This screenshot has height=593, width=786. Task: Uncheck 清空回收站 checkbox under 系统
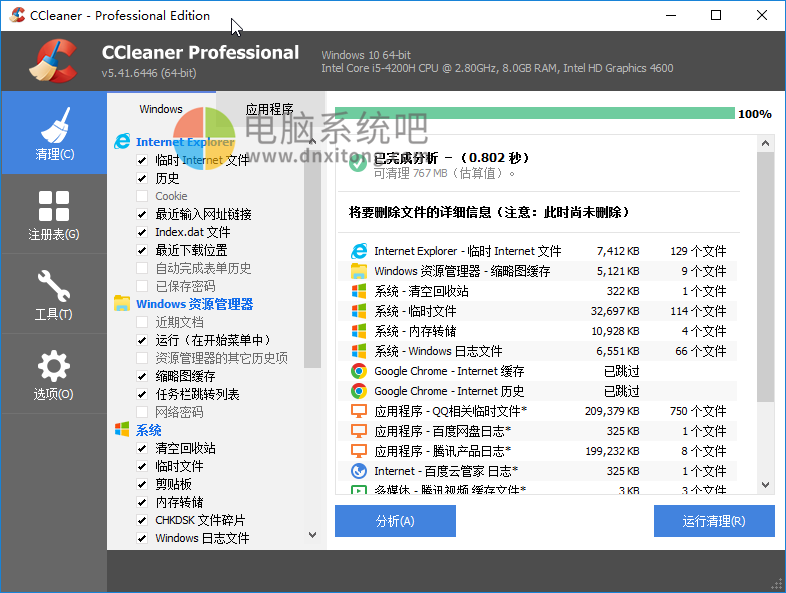[142, 448]
